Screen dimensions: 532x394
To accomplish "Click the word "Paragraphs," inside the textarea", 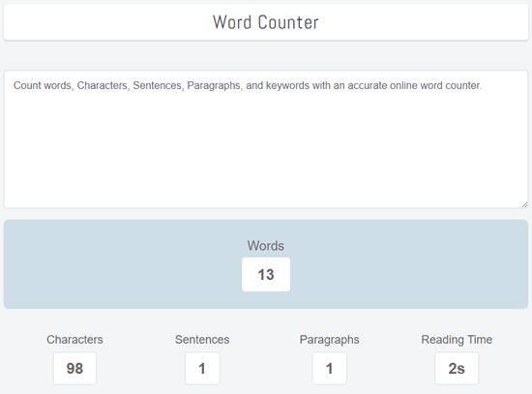I will 215,85.
